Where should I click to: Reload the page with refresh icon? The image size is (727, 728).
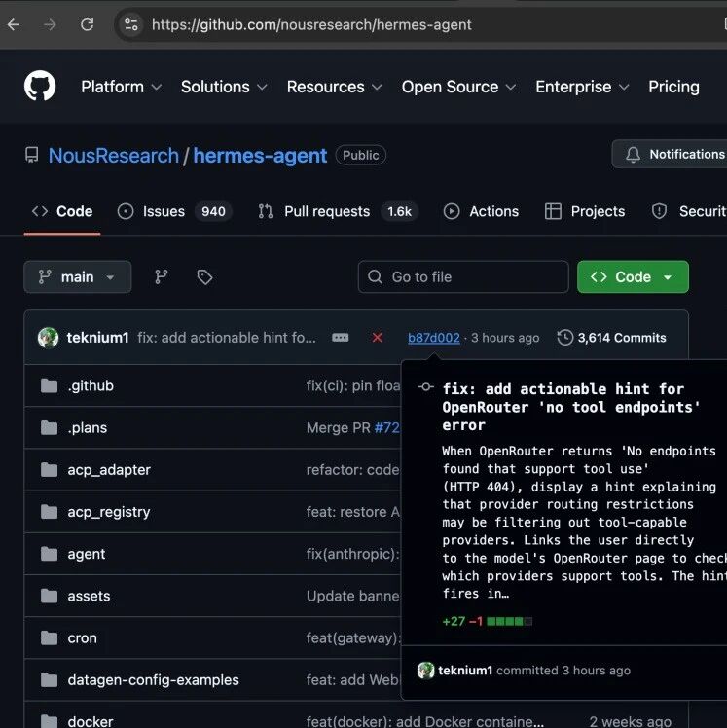pos(87,24)
